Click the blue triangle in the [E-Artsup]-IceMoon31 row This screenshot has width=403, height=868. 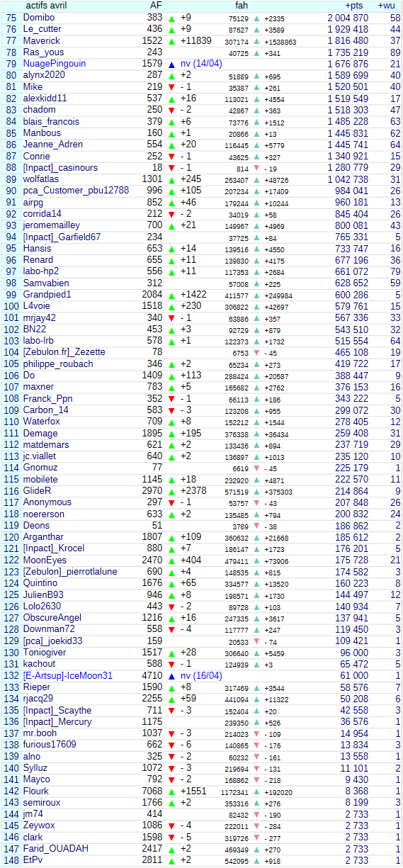tap(171, 676)
